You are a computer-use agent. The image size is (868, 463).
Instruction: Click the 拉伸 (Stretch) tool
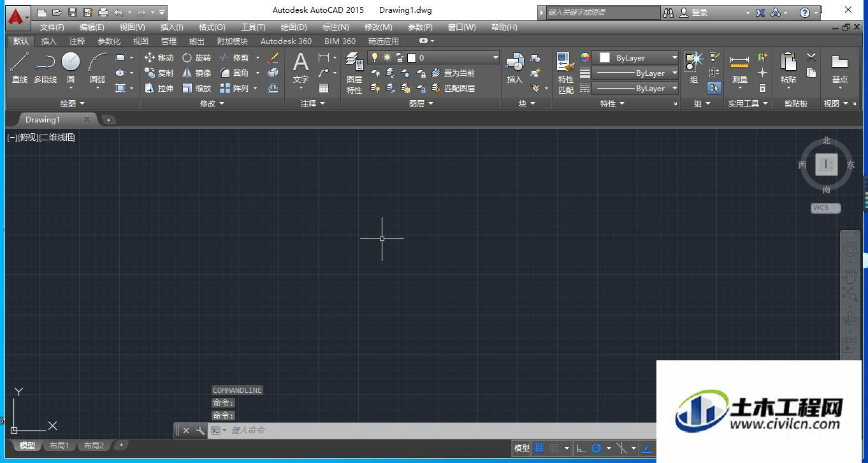(x=159, y=88)
